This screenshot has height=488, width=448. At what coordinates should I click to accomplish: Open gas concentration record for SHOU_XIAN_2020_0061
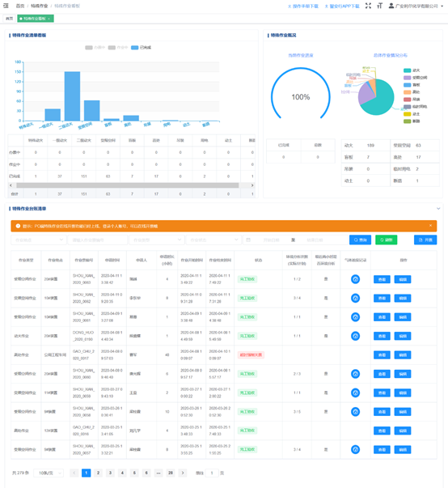coord(355,317)
